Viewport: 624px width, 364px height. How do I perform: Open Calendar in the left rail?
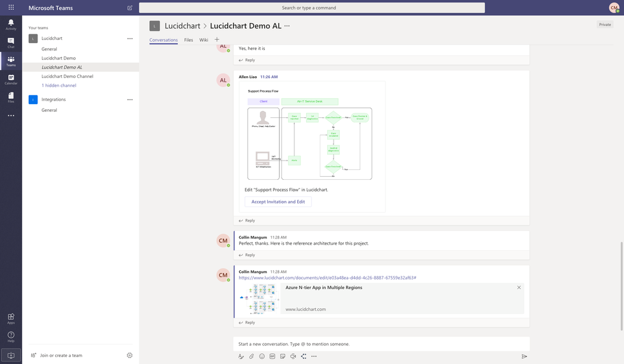point(11,79)
